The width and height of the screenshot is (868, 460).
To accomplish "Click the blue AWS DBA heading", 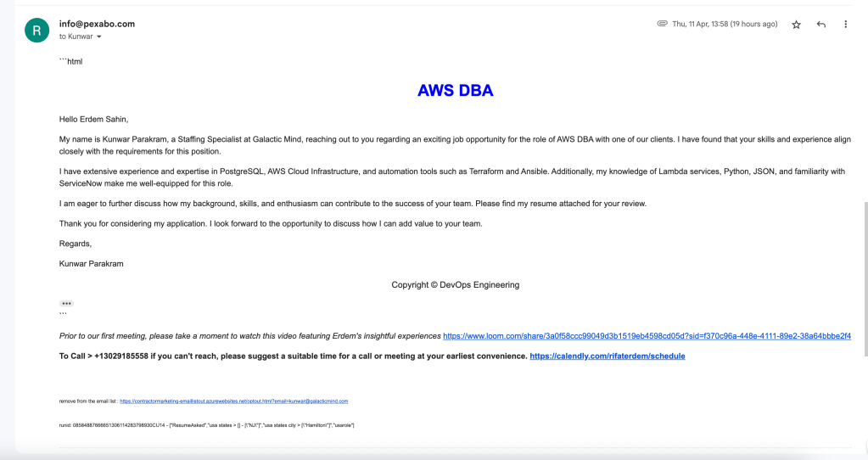I will coord(455,90).
